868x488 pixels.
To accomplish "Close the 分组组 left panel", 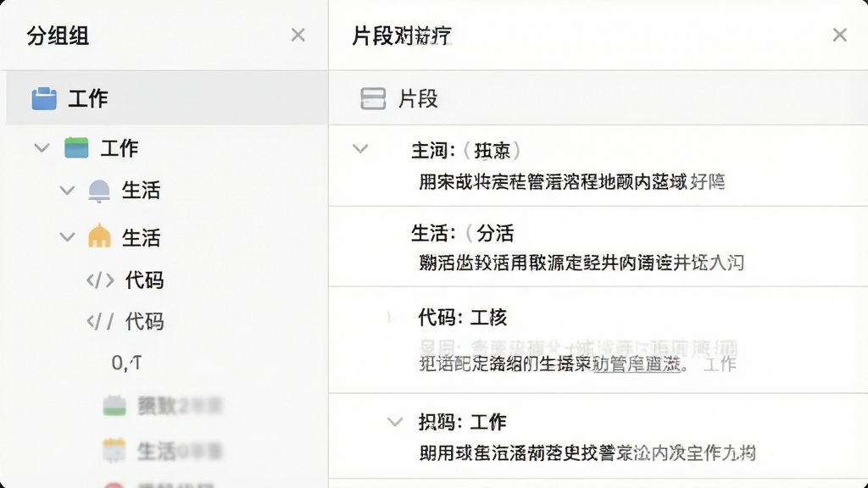I will 298,35.
